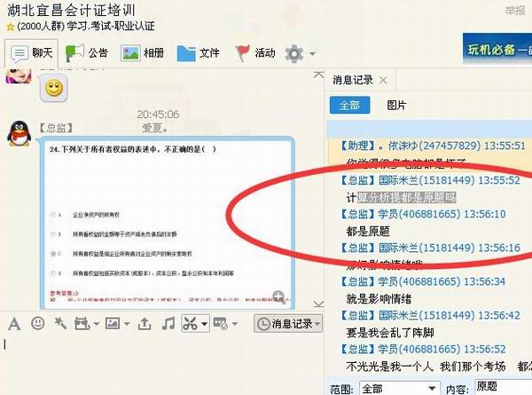The height and width of the screenshot is (395, 532).
Task: Click the message 都是原题
Action: tap(368, 232)
